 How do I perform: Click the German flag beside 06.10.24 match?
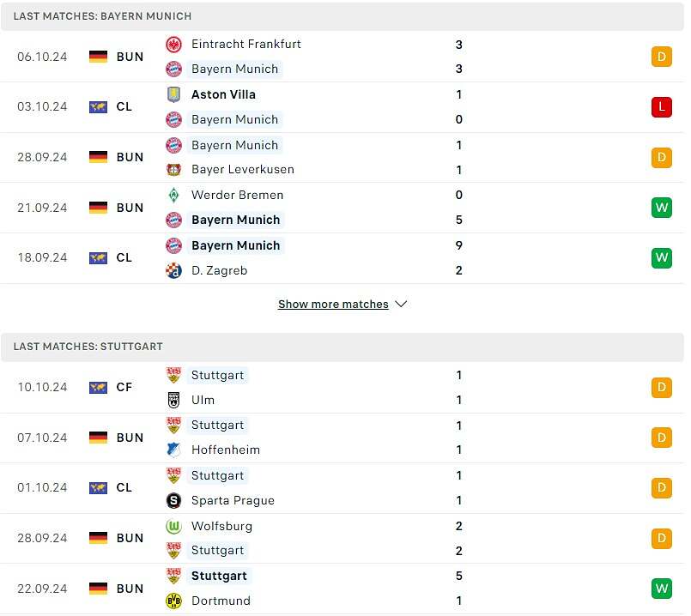coord(99,57)
